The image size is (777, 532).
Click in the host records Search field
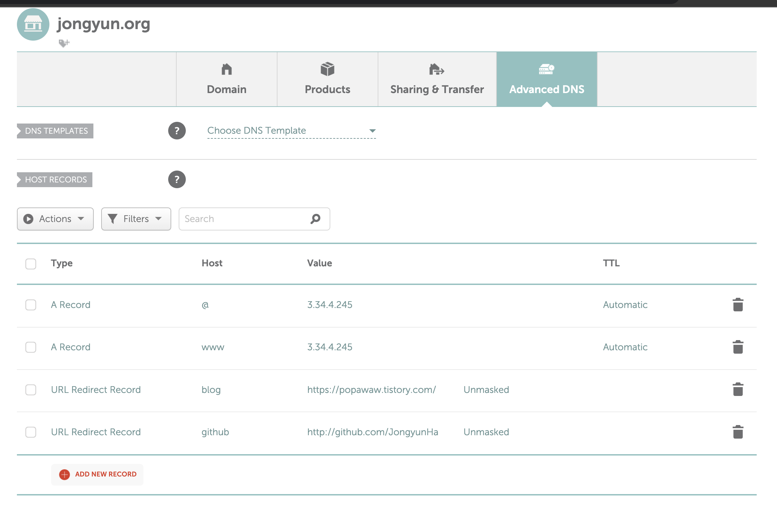click(x=244, y=219)
